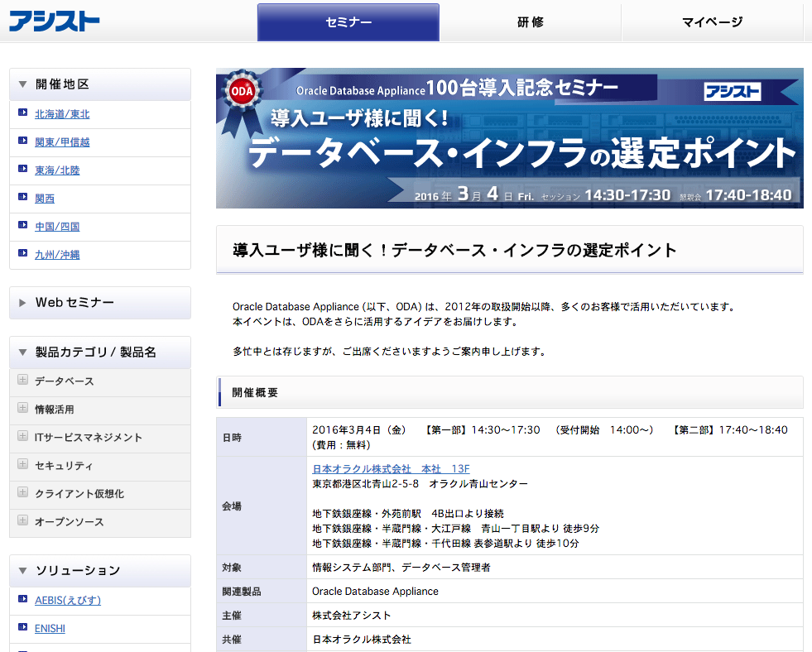Click arrow icon beside AEBIS(えびす)
The image size is (812, 652).
coord(23,599)
